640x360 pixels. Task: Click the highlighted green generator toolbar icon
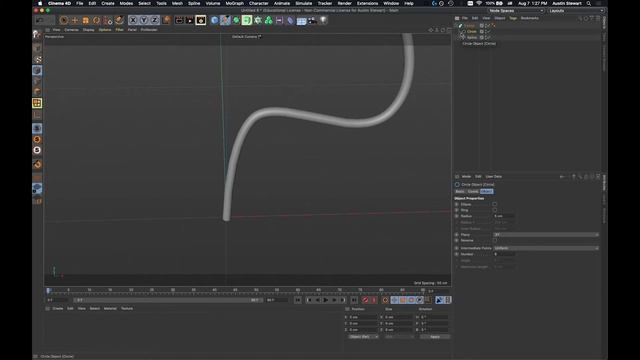click(247, 20)
